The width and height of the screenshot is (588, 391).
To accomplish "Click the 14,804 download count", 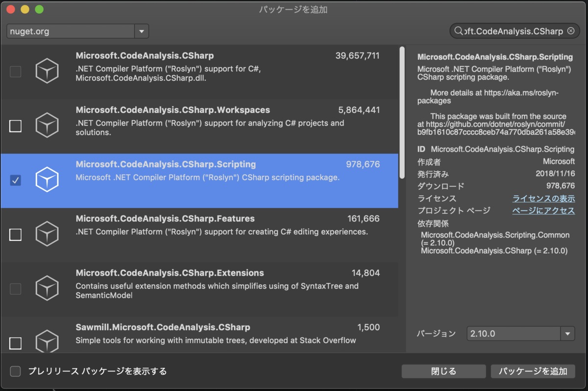I will point(366,273).
